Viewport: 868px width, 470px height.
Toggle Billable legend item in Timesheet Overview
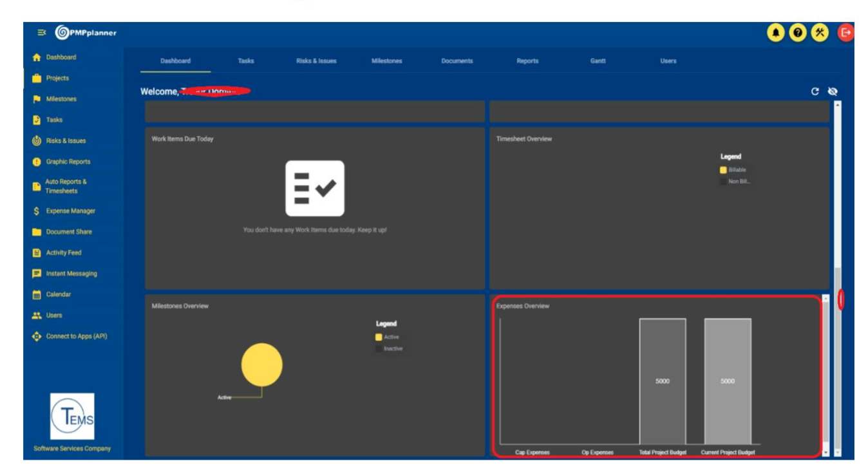click(x=736, y=170)
